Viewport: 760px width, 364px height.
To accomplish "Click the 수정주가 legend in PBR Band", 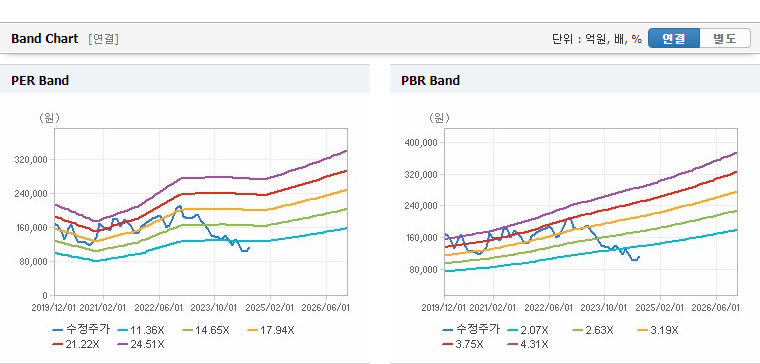I will click(x=471, y=330).
